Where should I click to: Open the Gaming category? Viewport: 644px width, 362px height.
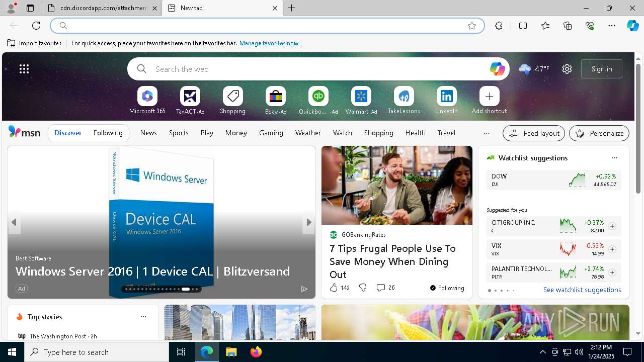(x=271, y=133)
